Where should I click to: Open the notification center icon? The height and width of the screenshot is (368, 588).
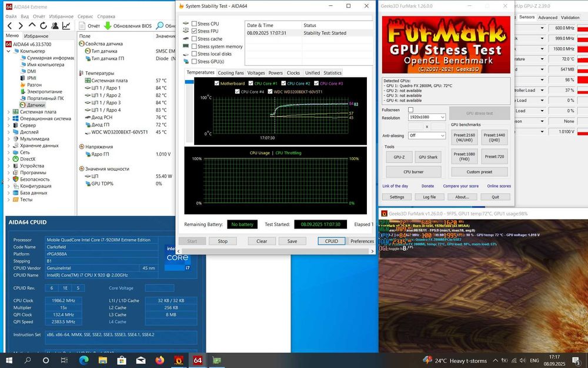point(576,360)
